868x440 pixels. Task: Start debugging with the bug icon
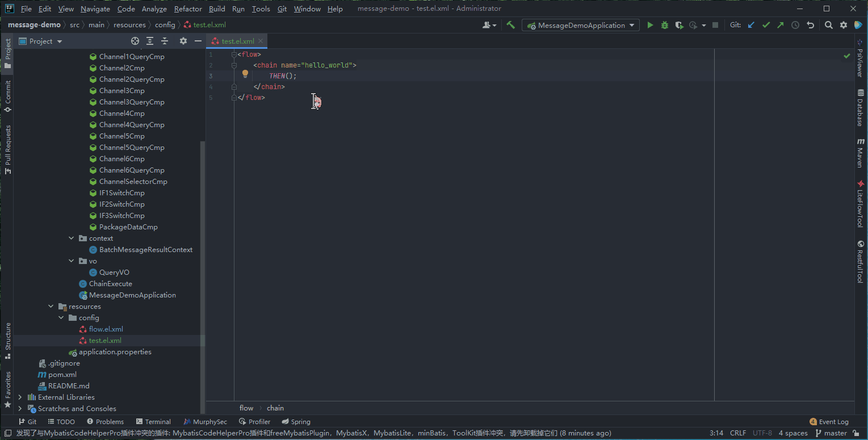664,25
